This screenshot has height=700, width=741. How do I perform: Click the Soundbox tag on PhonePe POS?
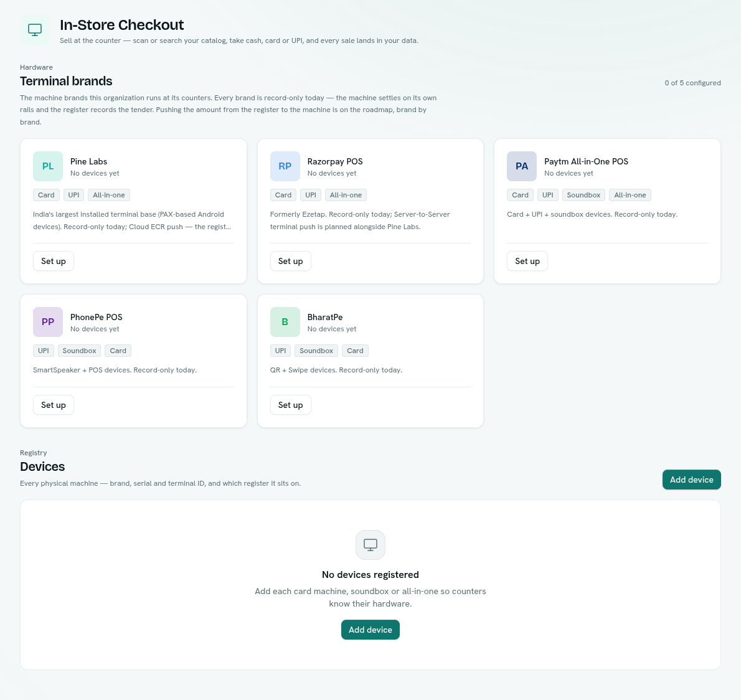pyautogui.click(x=80, y=351)
